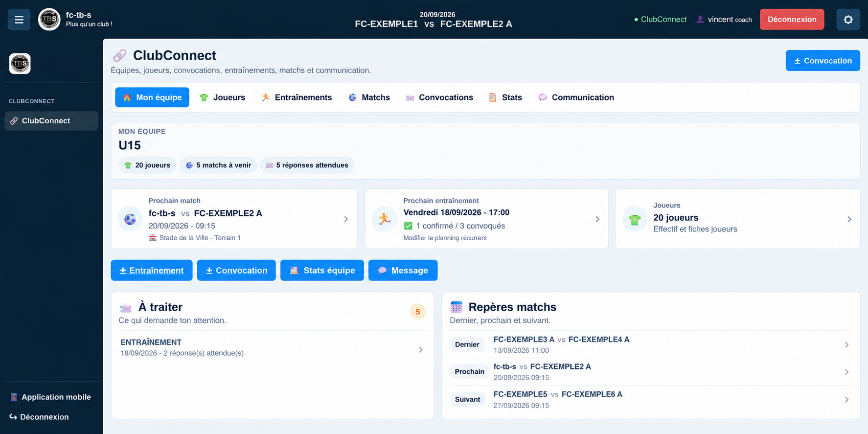Click the envelope icon next to À traiter

click(x=126, y=308)
